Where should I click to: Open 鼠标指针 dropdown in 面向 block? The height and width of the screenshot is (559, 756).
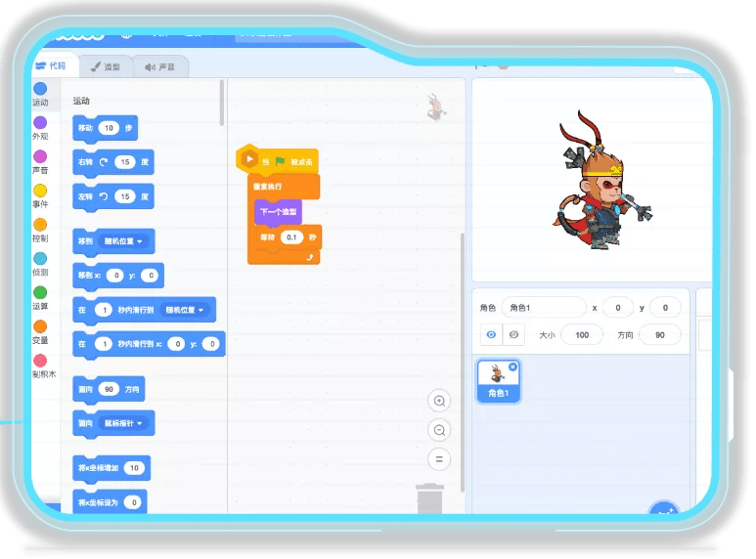tap(123, 423)
